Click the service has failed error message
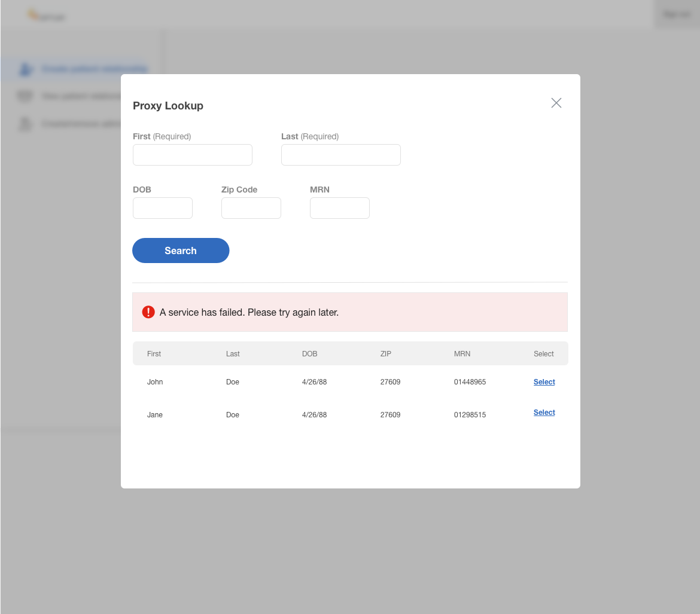 pyautogui.click(x=249, y=312)
